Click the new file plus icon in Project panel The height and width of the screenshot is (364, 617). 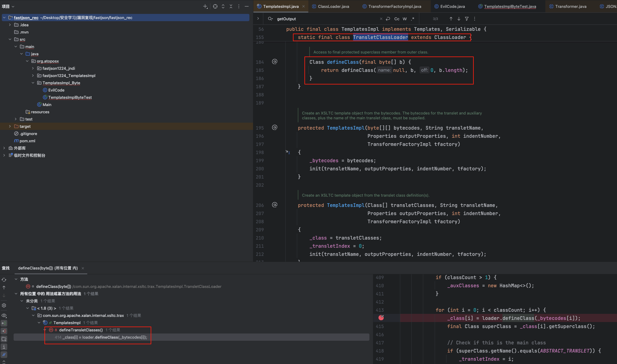[205, 6]
